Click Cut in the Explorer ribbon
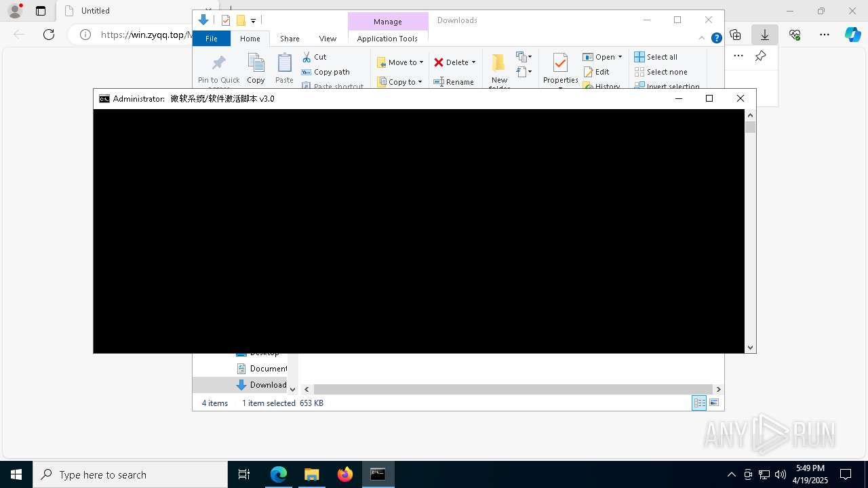 click(314, 57)
